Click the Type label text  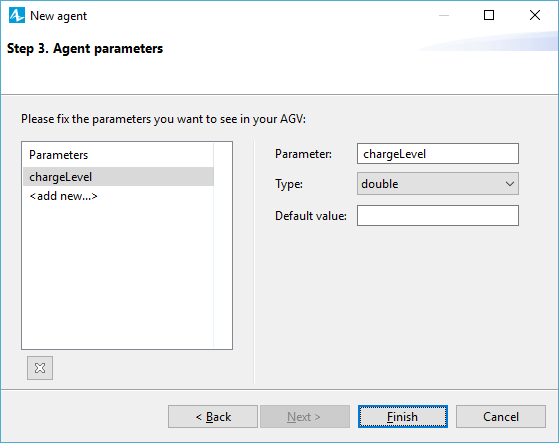(x=289, y=184)
